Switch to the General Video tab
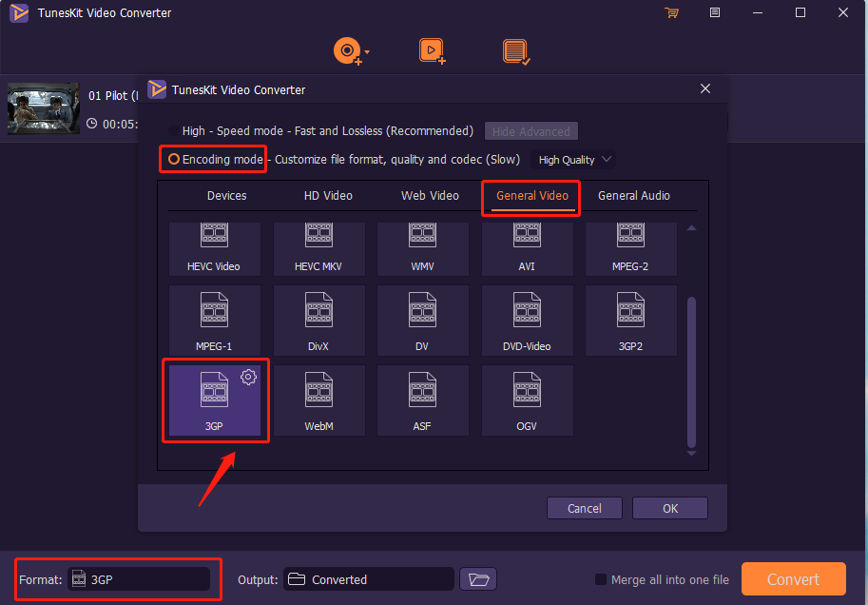Viewport: 868px width, 605px height. pyautogui.click(x=532, y=196)
